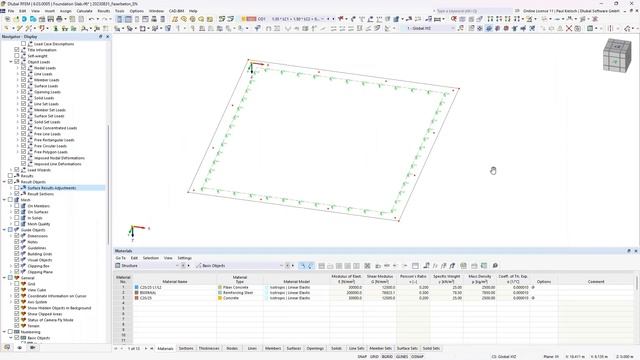Open the Basic Objects dropdown
Screen dimensions: 640x360
click(239, 266)
